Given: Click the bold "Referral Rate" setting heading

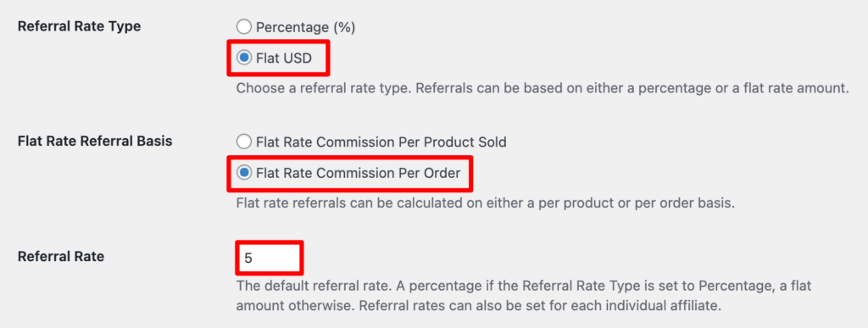Looking at the screenshot, I should (x=61, y=257).
